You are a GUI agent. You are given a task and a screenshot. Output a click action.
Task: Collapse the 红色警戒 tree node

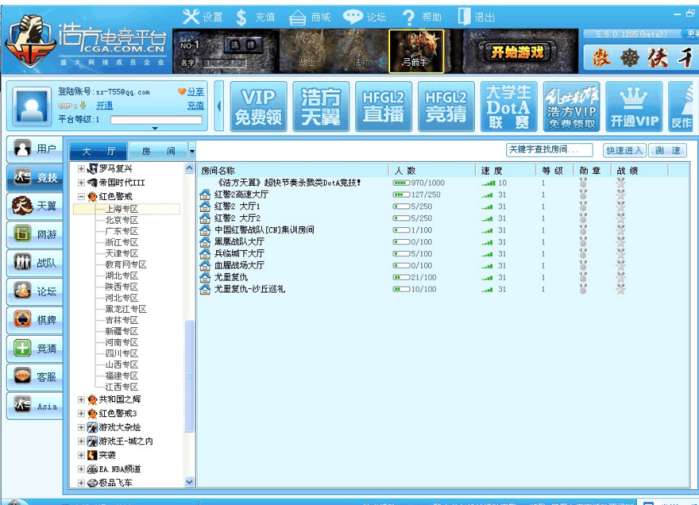click(81, 196)
